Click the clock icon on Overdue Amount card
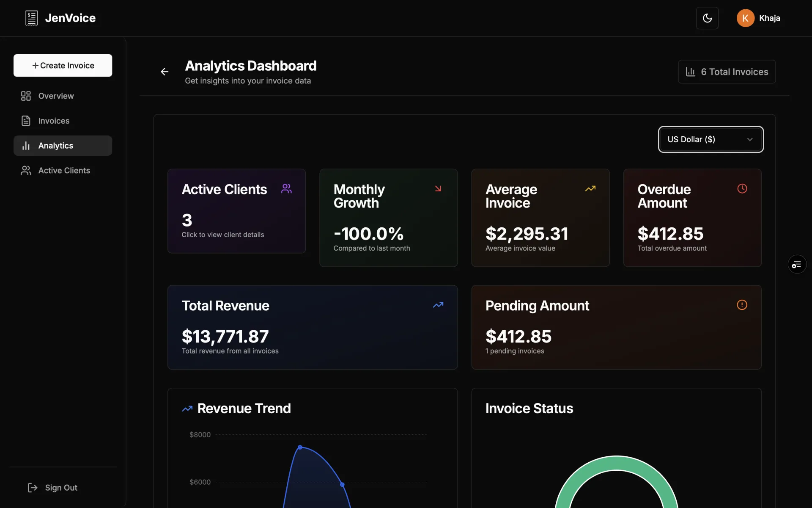812x508 pixels. tap(742, 189)
